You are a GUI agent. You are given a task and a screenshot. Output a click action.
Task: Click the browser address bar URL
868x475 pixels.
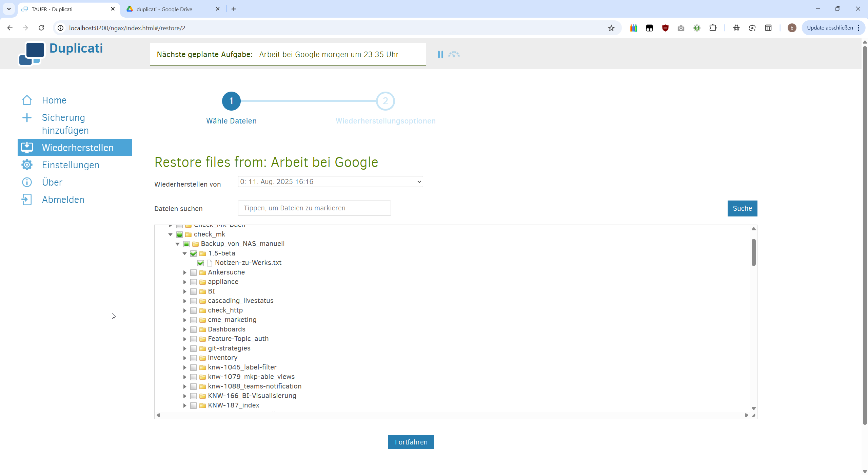127,28
